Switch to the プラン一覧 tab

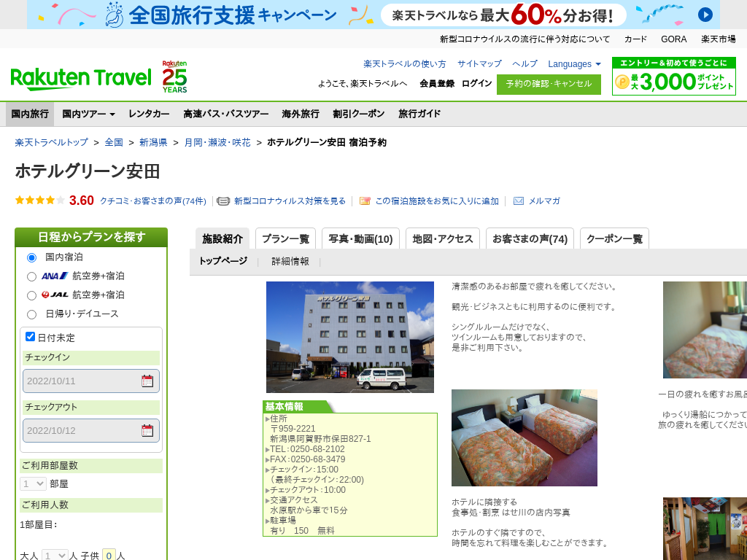pos(285,238)
